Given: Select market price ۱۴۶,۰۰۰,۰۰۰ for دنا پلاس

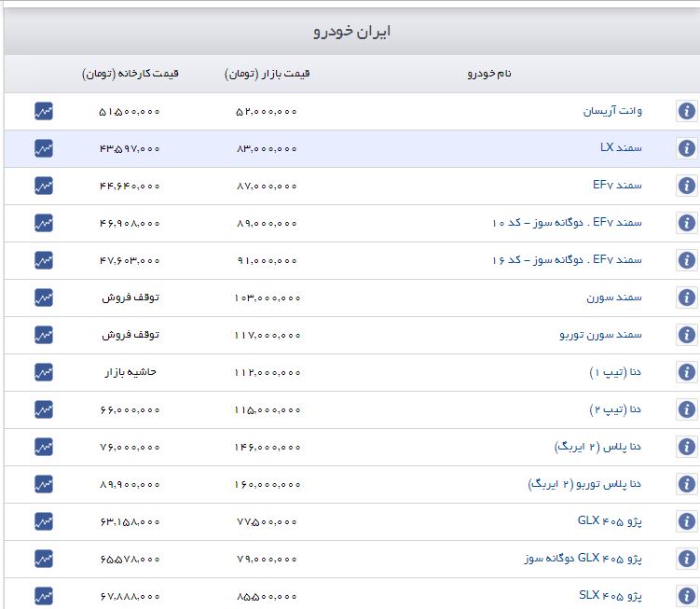Looking at the screenshot, I should (x=268, y=448).
